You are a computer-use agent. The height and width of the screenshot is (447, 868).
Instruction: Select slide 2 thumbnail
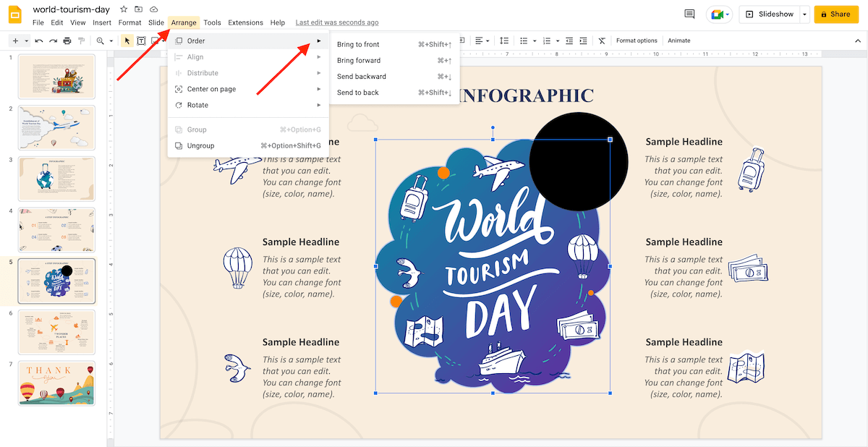tap(56, 128)
